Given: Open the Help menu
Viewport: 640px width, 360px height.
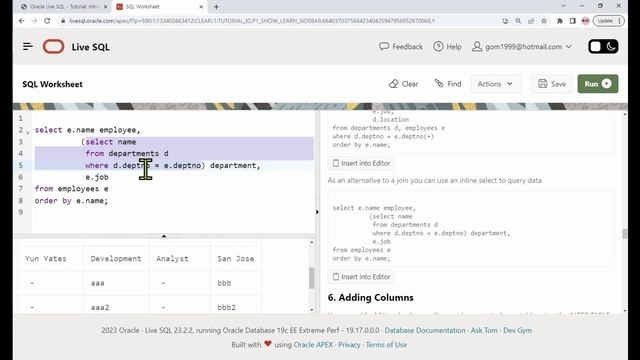Looking at the screenshot, I should [447, 47].
